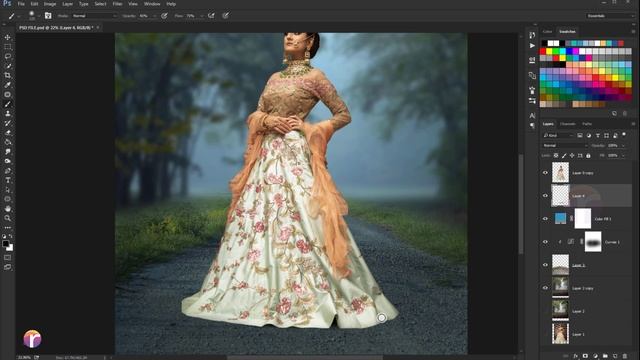
Task: Select the History Brush tool
Action: tap(7, 123)
